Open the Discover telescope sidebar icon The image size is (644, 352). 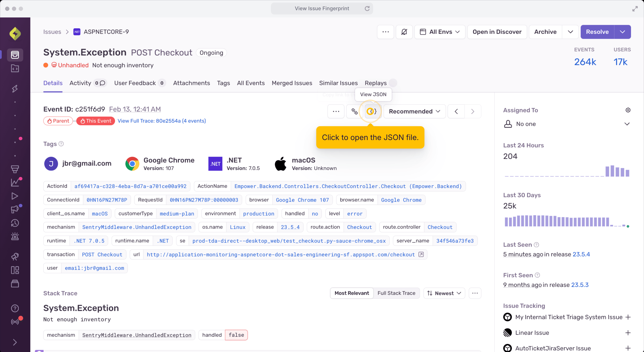click(x=15, y=257)
